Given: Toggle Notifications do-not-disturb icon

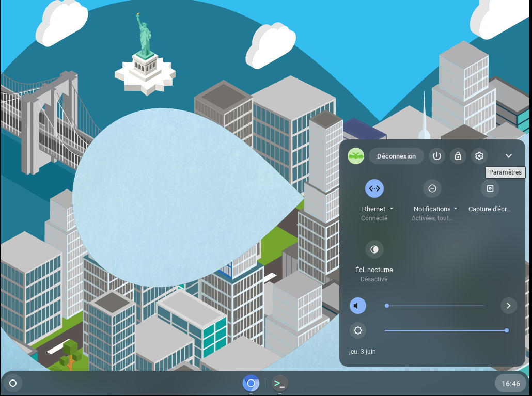Looking at the screenshot, I should click(432, 188).
